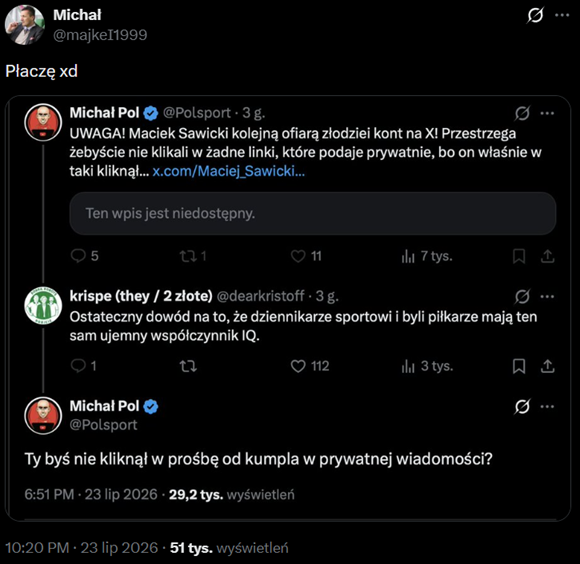The width and height of the screenshot is (580, 564).
Task: Like Michał Pol's post with 11 likes
Action: [306, 256]
